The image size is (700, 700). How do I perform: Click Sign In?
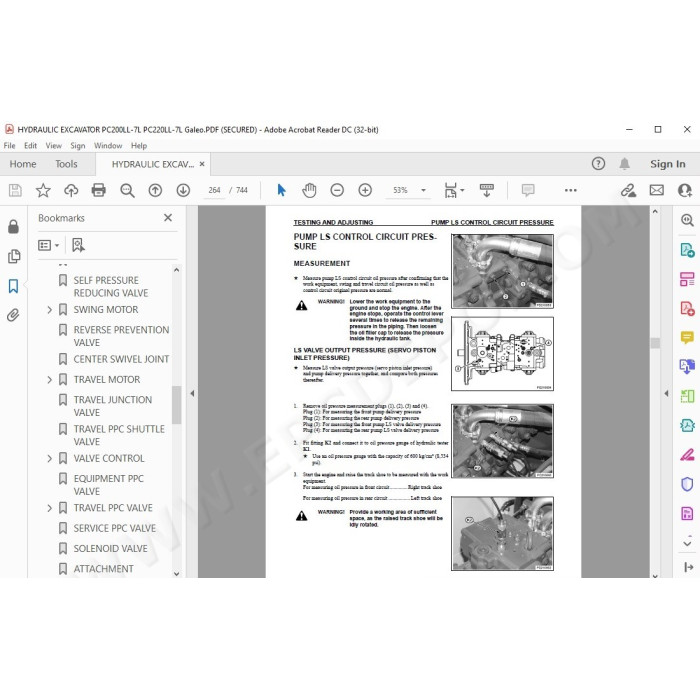pyautogui.click(x=667, y=164)
